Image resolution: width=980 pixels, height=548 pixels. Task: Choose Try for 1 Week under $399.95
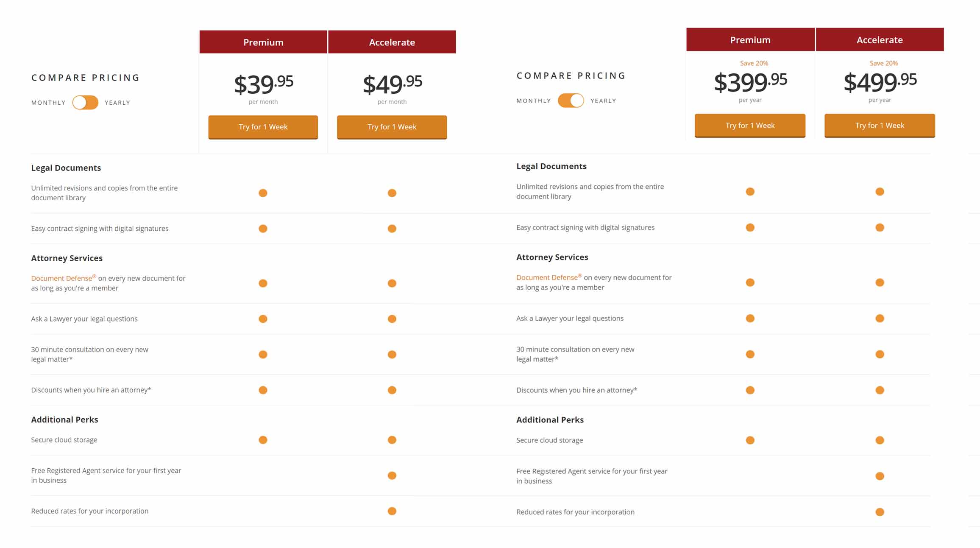pos(750,126)
